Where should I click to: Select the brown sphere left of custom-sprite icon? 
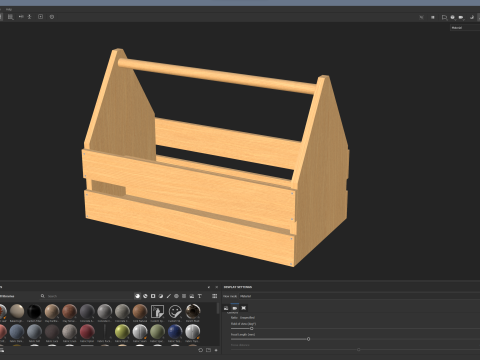pyautogui.click(x=140, y=311)
